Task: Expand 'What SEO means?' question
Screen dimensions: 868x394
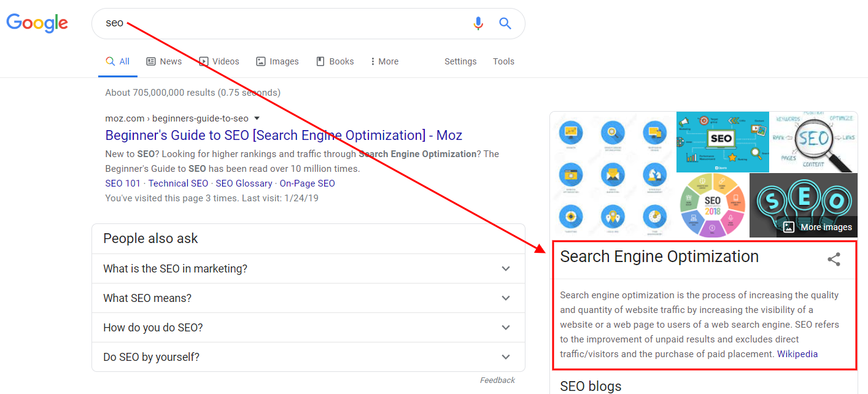Action: (x=308, y=298)
